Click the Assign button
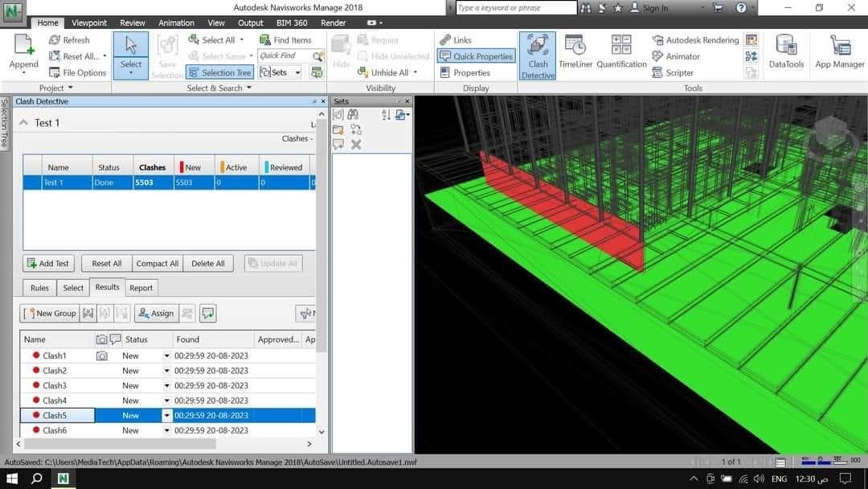 (x=156, y=314)
